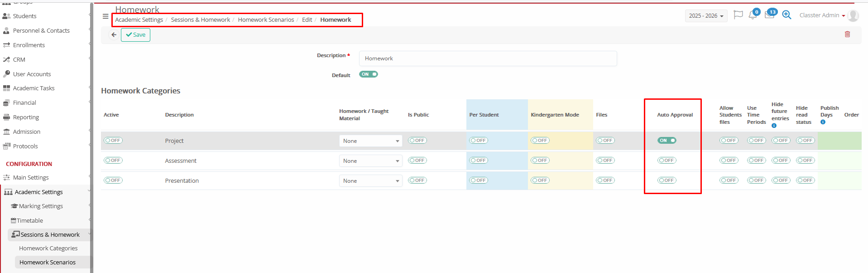Screen dimensions: 868x273
Task: Select Marking Settings in the sidebar
Action: (x=41, y=206)
